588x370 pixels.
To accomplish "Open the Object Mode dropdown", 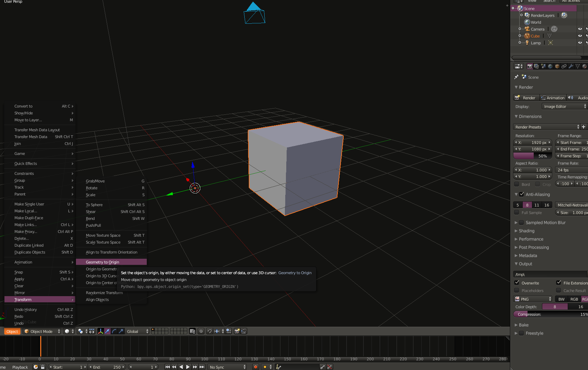I will (42, 331).
